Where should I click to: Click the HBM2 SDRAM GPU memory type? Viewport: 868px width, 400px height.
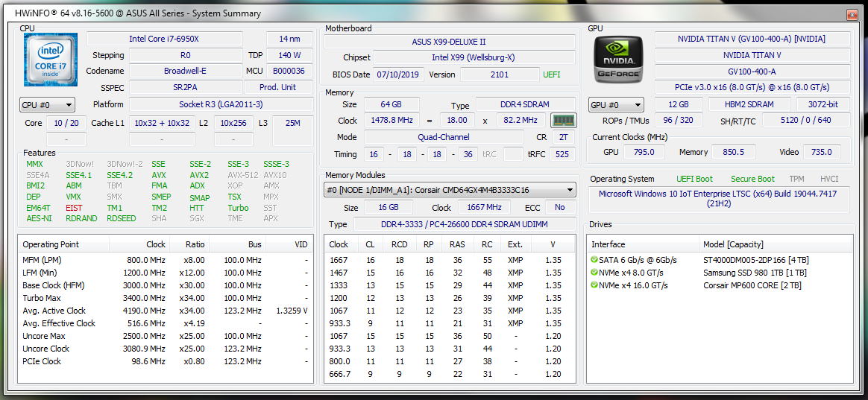click(749, 104)
